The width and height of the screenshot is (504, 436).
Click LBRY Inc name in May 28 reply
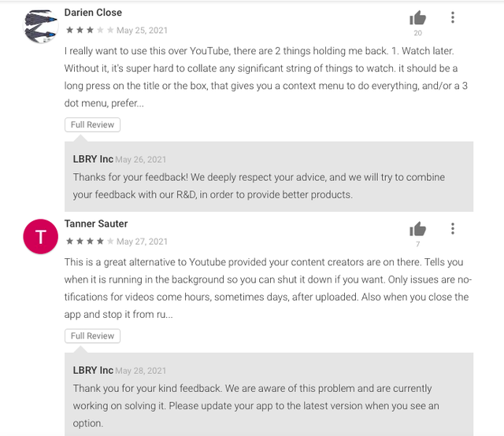93,370
